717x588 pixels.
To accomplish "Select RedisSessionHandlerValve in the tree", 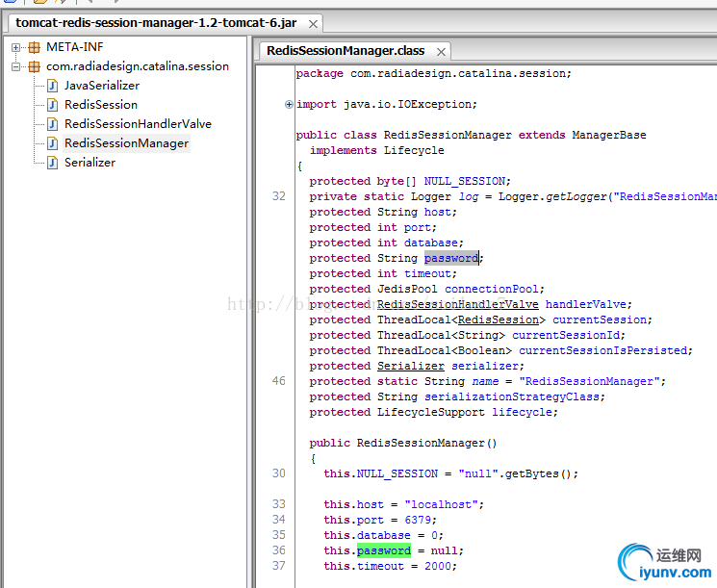I will [138, 124].
